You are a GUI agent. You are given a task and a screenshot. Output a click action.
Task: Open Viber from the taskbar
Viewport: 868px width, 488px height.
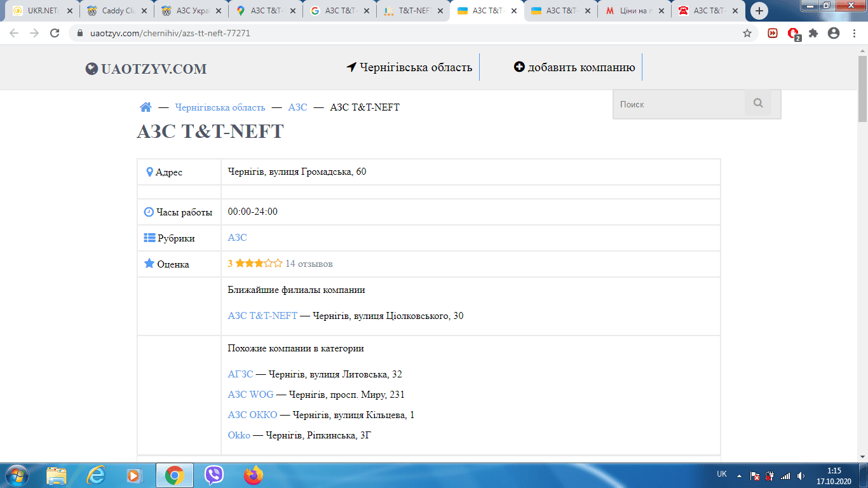(214, 475)
